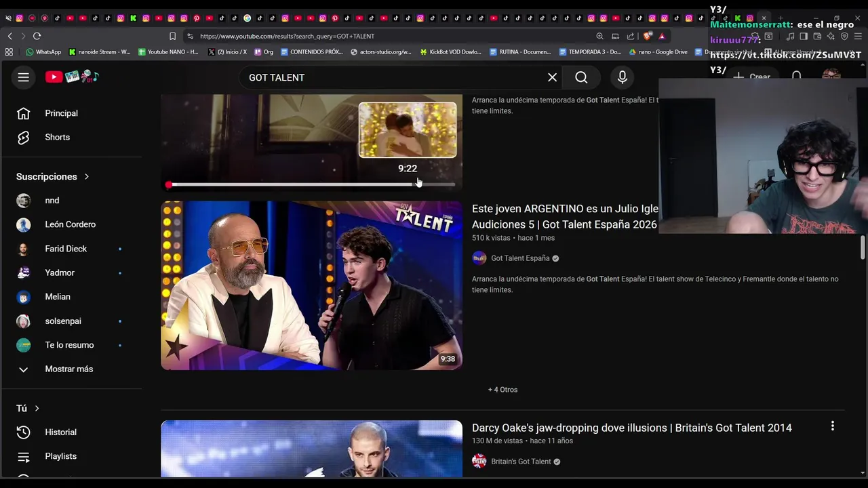Screen dimensions: 868x488
Task: Click Britain's Got Talent channel avatar
Action: [479, 462]
